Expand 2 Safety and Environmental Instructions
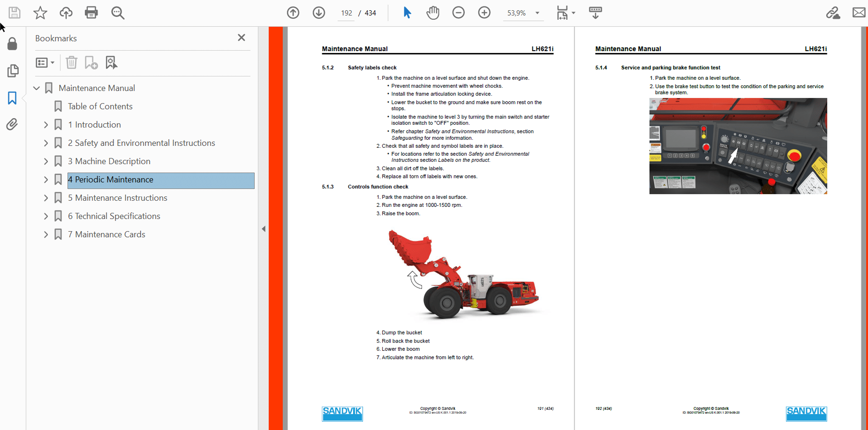This screenshot has height=430, width=868. click(x=46, y=143)
